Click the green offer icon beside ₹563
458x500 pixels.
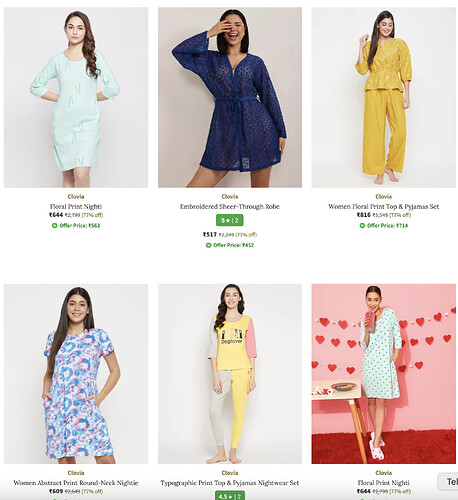(54, 226)
